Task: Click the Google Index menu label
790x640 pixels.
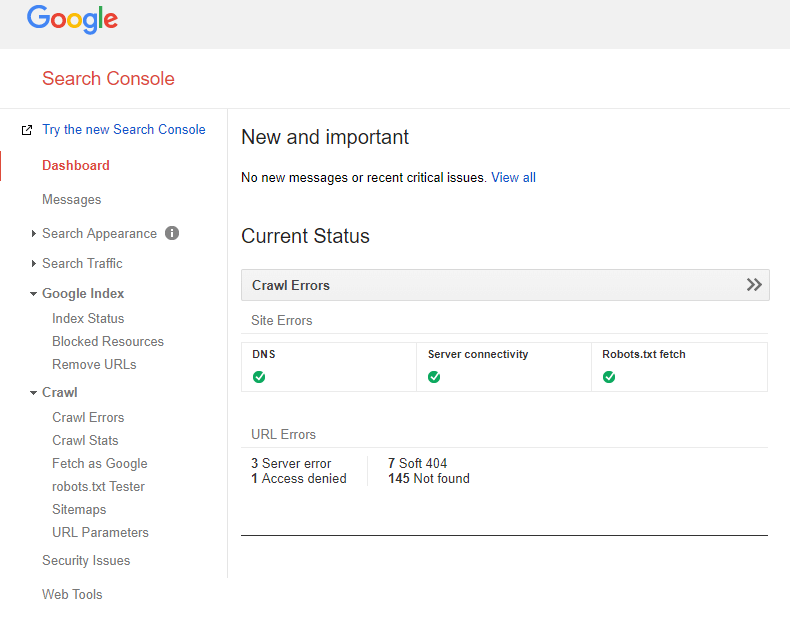Action: point(83,293)
